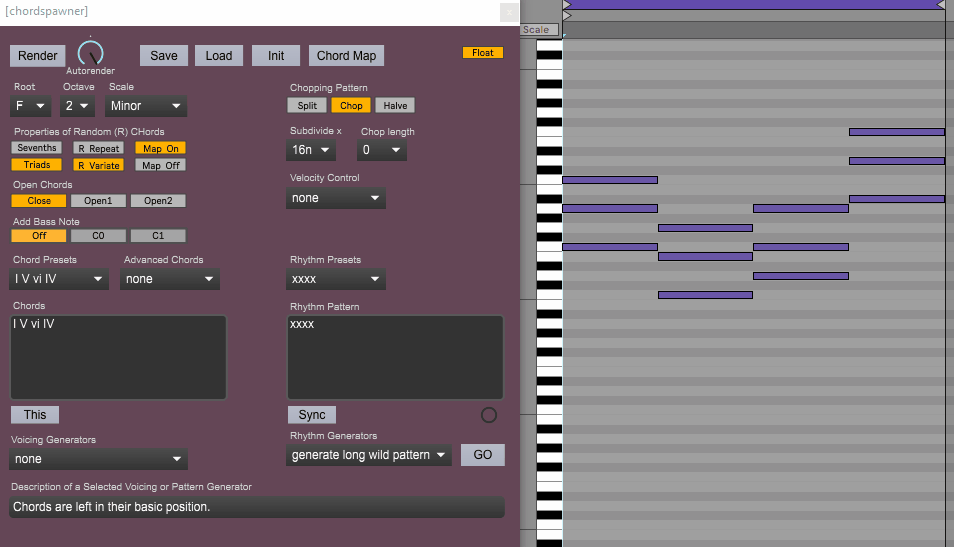Open the Root note dropdown

30,106
